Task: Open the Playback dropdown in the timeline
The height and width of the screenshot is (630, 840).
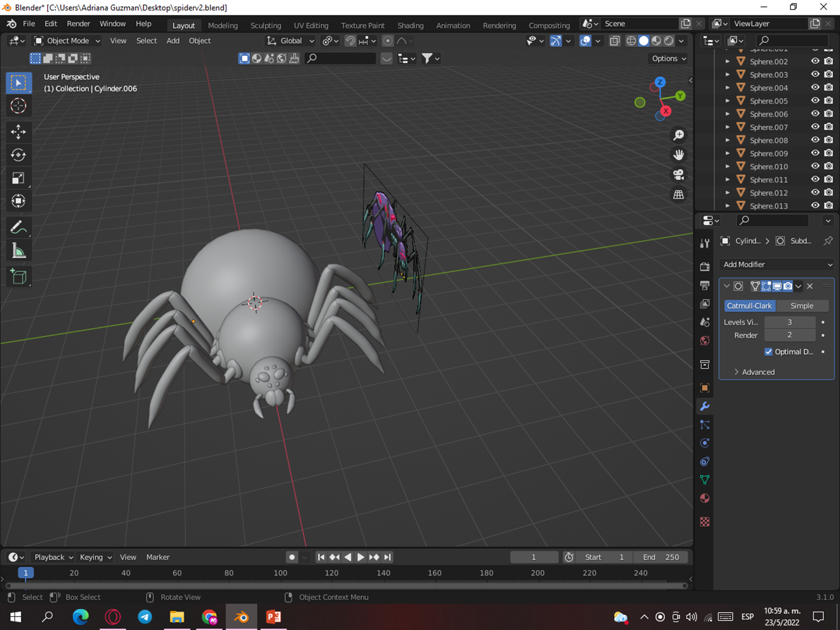Action: tap(54, 557)
